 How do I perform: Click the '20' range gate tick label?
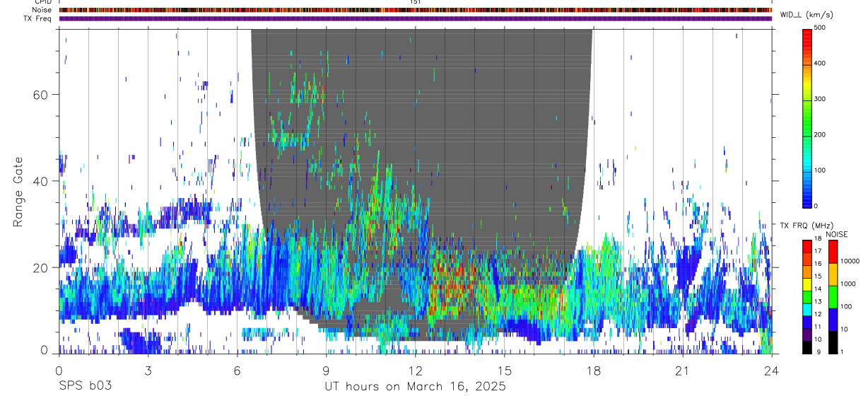point(39,267)
